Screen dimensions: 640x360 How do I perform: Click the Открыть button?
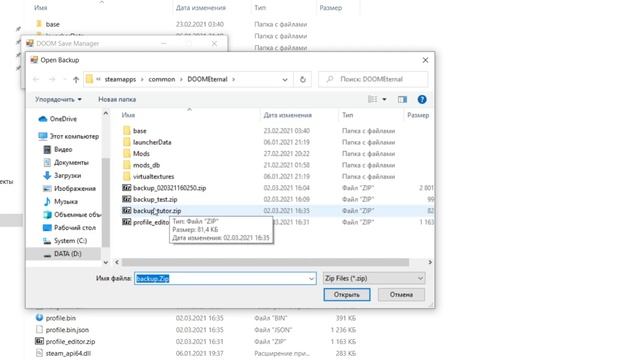(347, 295)
